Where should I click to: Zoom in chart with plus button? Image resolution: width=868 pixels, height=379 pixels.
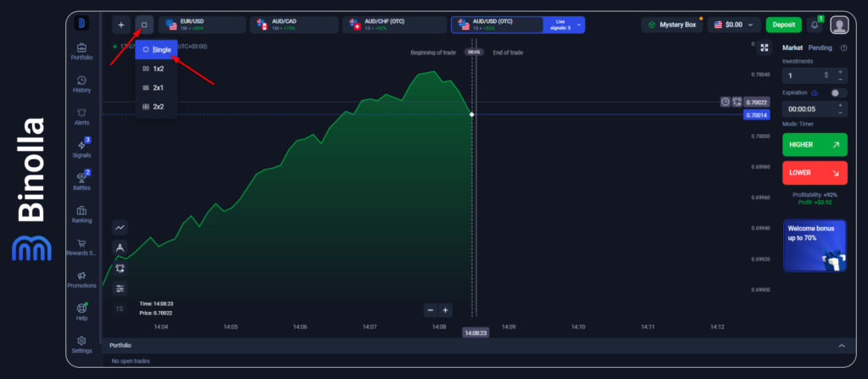pos(445,310)
